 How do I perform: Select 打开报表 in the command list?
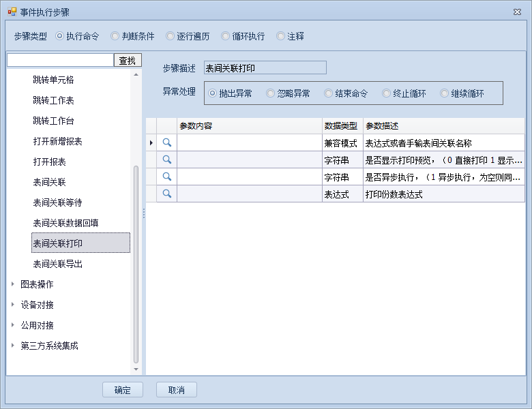pyautogui.click(x=49, y=162)
